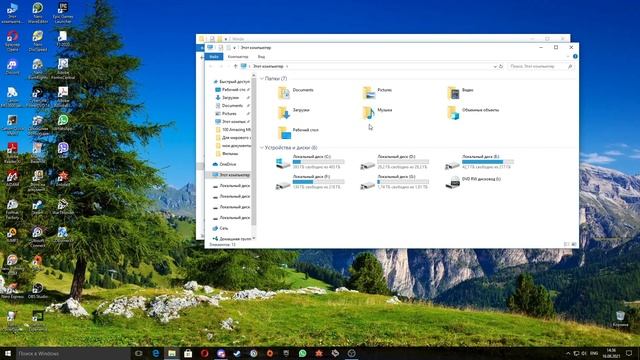Open Quick Access Toolbar customize dropdown
The width and height of the screenshot is (640, 360).
(x=234, y=48)
